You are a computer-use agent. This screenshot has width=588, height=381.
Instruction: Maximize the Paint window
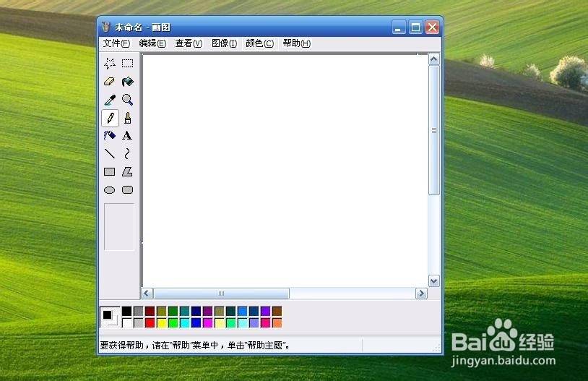(x=415, y=27)
